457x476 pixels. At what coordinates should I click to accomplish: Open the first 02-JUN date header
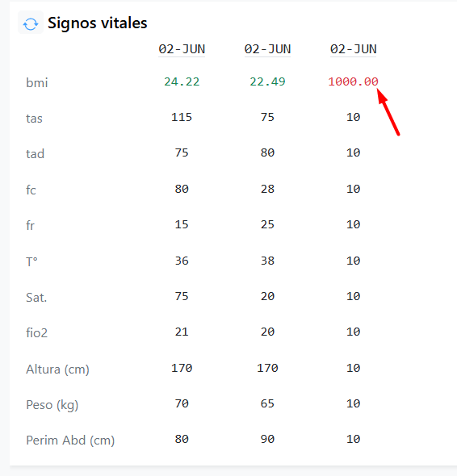[182, 49]
